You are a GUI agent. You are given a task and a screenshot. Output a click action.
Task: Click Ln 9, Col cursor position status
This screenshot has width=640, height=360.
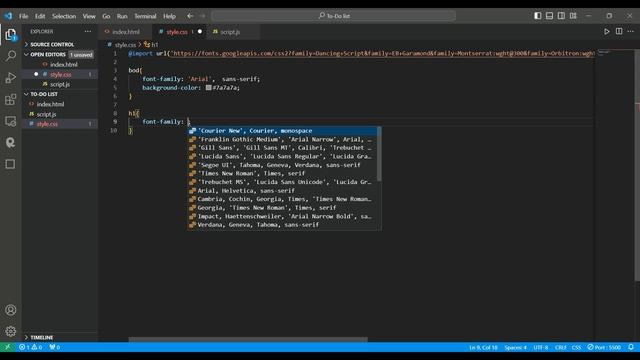click(483, 347)
